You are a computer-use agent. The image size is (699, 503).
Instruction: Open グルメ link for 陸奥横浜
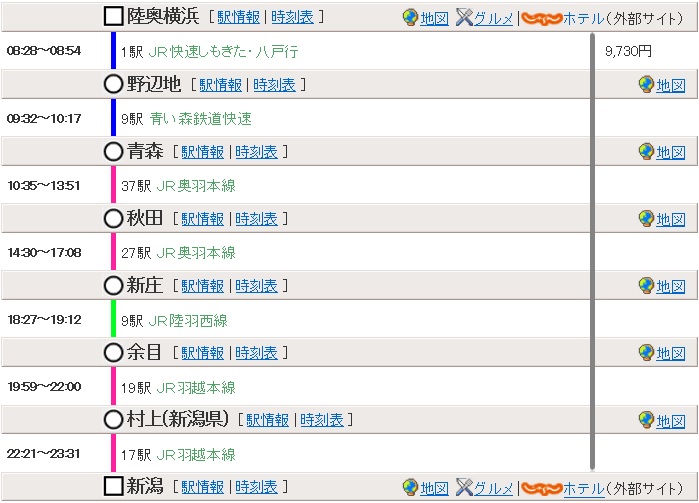(x=493, y=19)
